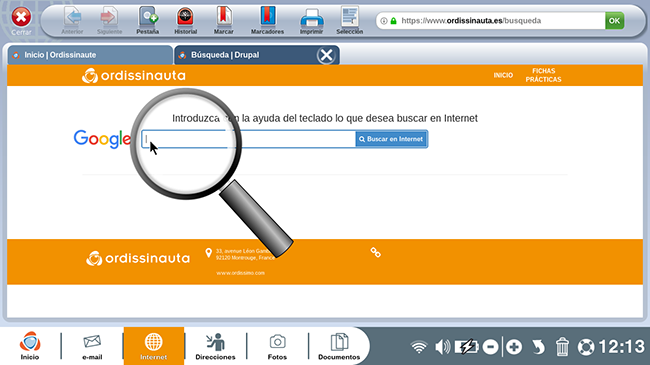The width and height of the screenshot is (650, 365).
Task: Click into the Google search field
Action: 248,139
